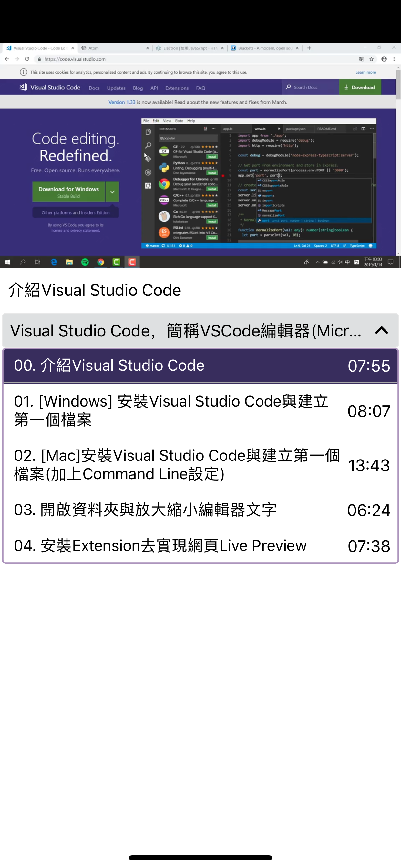
Task: Open lesson 03. 開啟資料夾與放大縮小編輯器文字
Action: tap(200, 510)
